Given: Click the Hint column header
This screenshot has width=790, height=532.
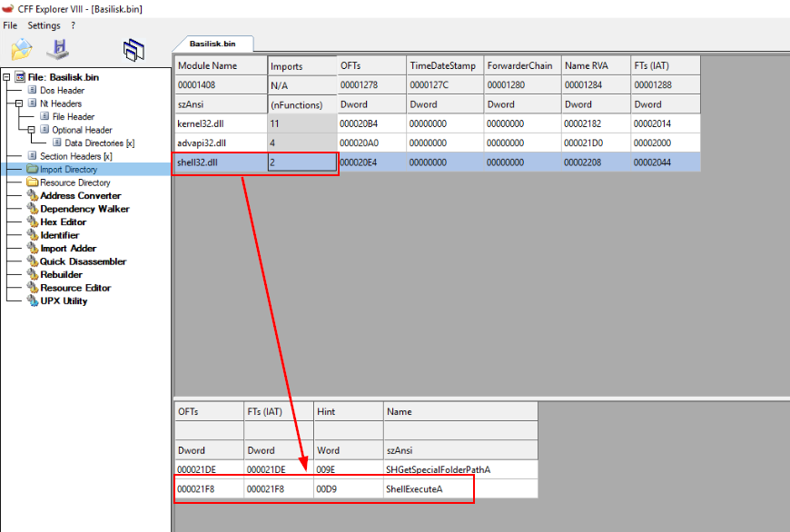Looking at the screenshot, I should point(349,411).
